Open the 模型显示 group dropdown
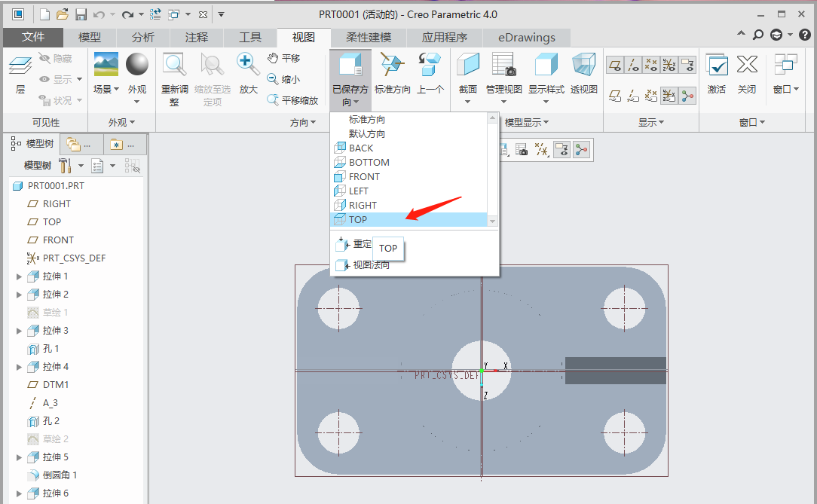Viewport: 817px width, 504px height. pyautogui.click(x=527, y=122)
